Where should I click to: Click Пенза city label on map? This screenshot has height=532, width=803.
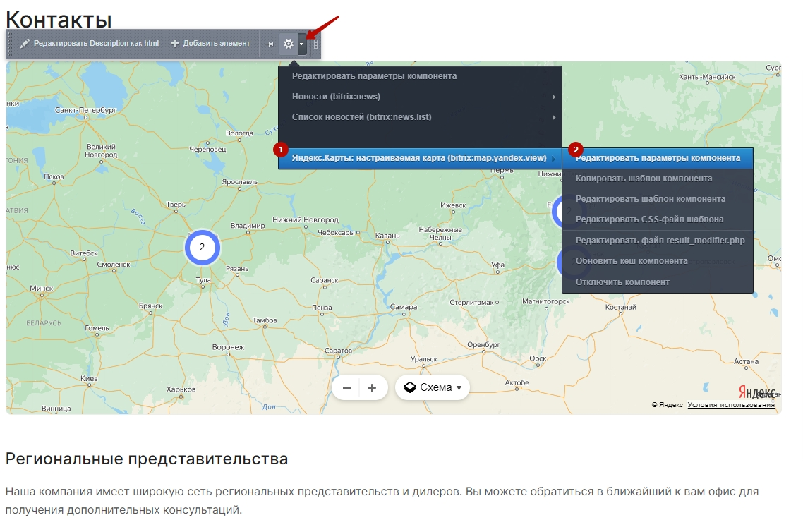(x=322, y=307)
